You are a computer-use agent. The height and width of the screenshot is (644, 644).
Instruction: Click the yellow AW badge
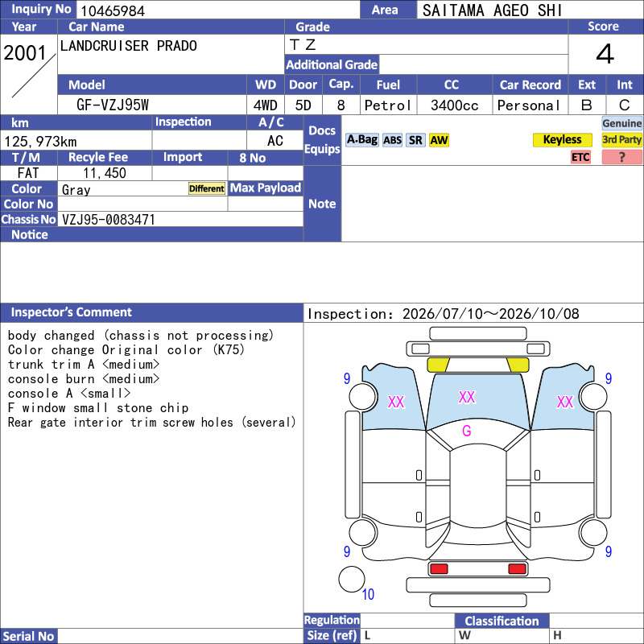coord(439,140)
